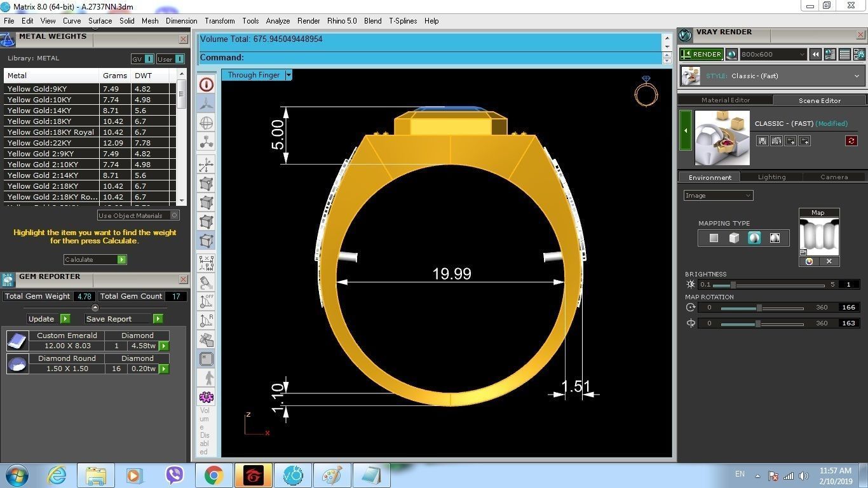This screenshot has height=488, width=868.
Task: Select the cube mapping type
Action: point(734,238)
